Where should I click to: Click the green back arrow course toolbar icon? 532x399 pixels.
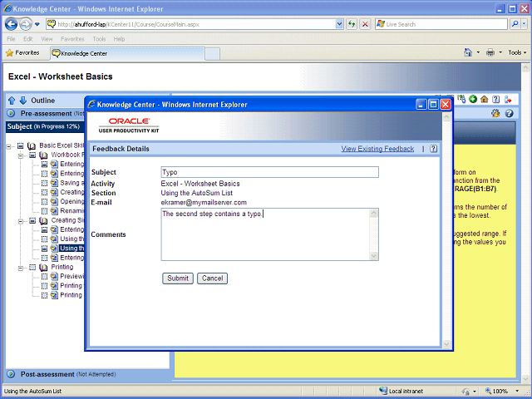click(x=473, y=99)
